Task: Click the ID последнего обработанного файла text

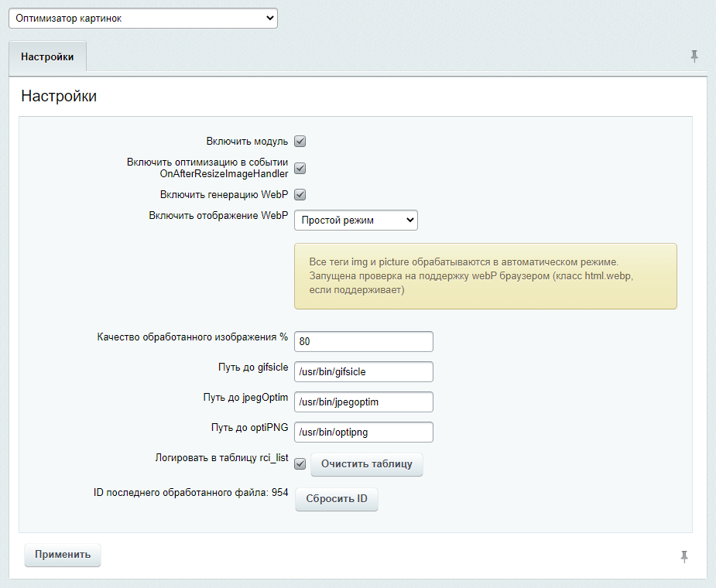Action: (x=190, y=492)
